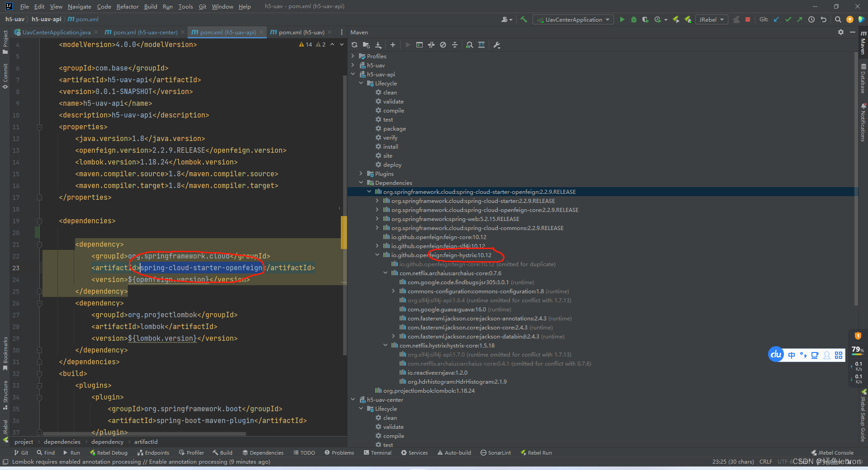Viewport: 868px width, 470px height.
Task: Collapse the h5-uav-api Lifecycle node
Action: click(x=361, y=83)
